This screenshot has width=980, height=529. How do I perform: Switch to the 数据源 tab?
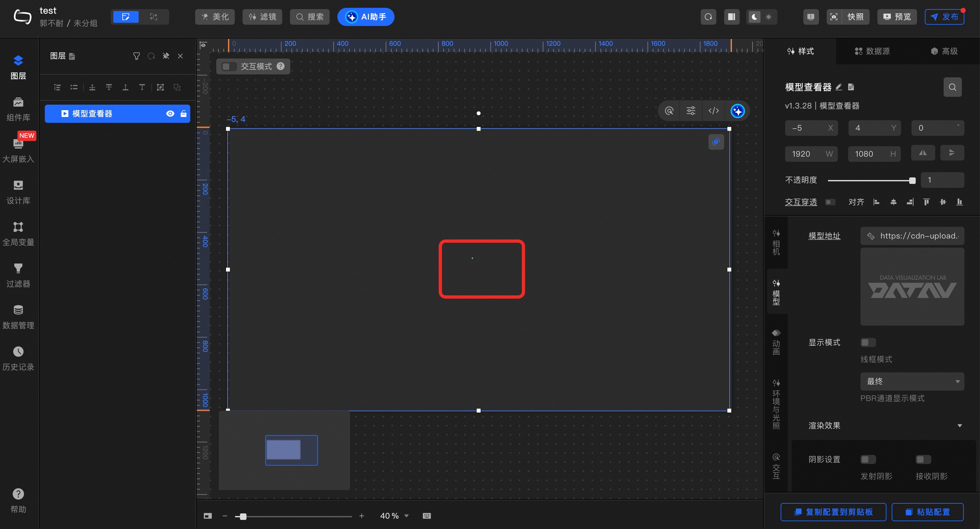click(872, 51)
